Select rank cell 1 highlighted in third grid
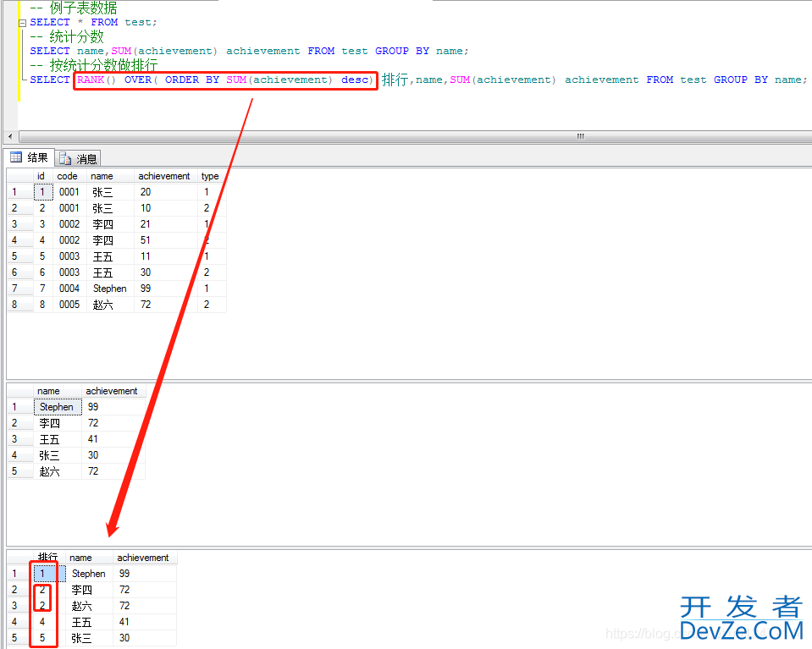Screen dimensions: 812x649 (50, 574)
